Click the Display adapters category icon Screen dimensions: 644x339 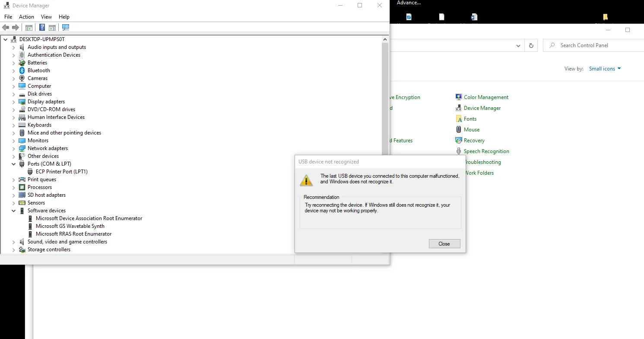coord(22,102)
